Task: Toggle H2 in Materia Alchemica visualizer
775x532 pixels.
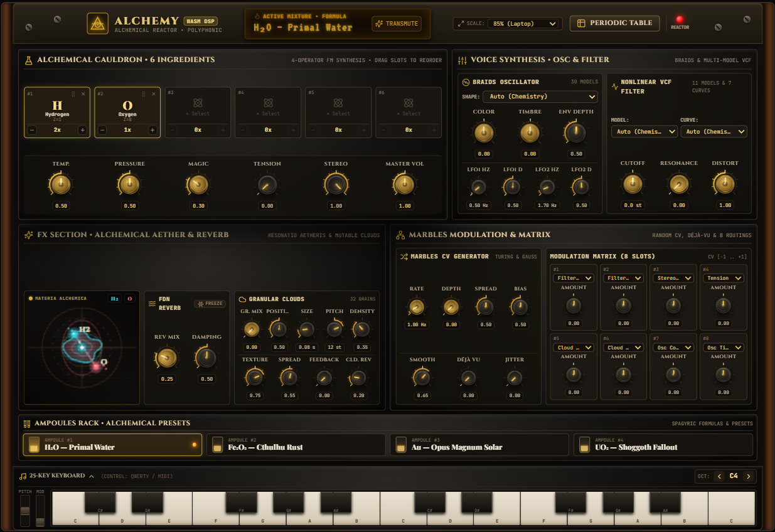Action: (115, 299)
